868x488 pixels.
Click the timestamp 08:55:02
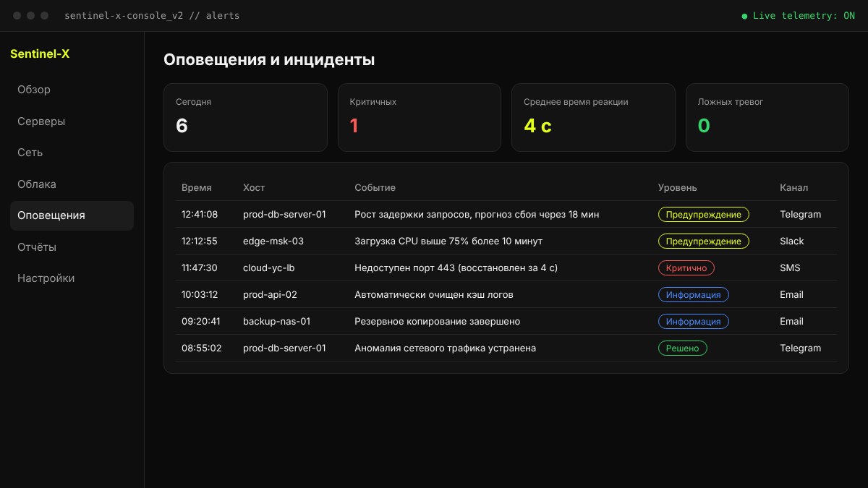202,348
